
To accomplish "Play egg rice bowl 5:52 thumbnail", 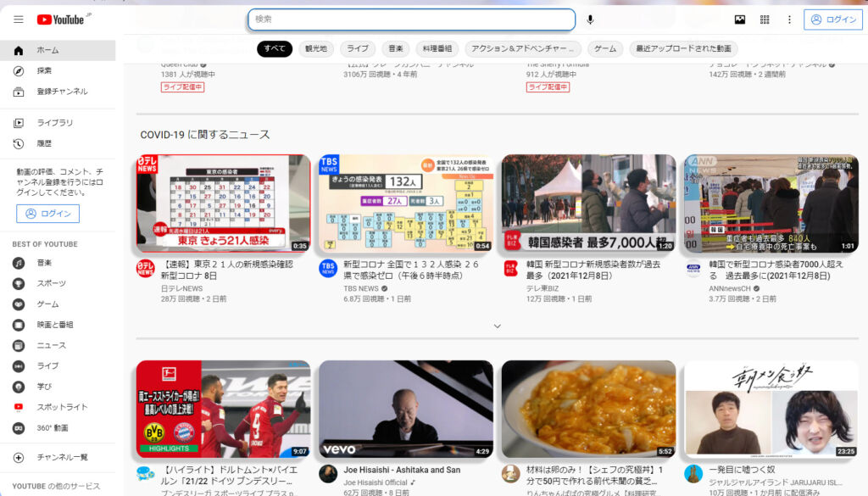I will point(589,409).
